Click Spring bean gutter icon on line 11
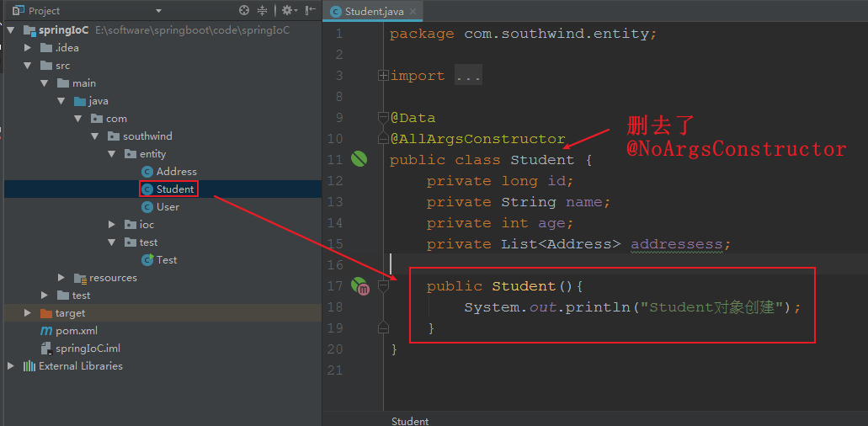 [x=359, y=159]
